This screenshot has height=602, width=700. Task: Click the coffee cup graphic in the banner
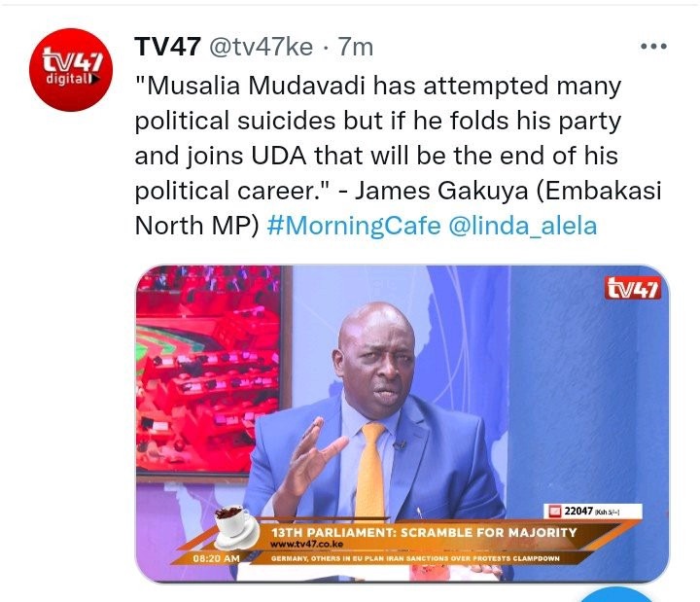[236, 526]
